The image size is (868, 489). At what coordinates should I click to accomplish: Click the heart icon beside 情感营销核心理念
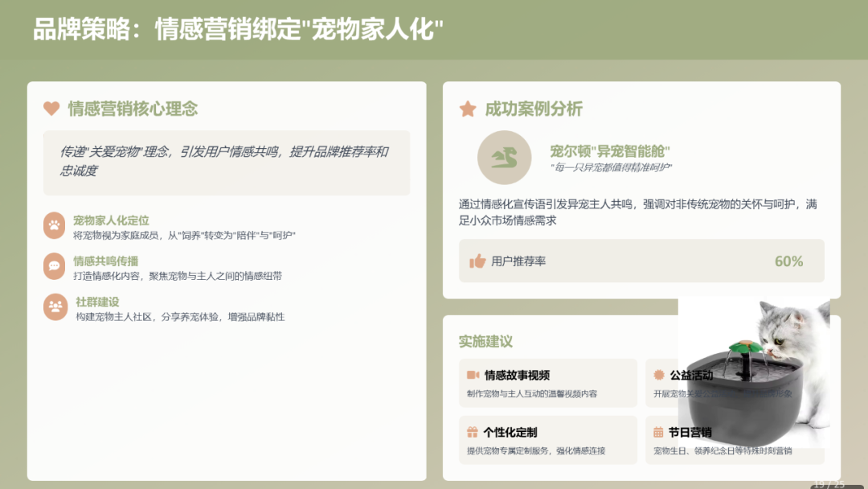(51, 109)
